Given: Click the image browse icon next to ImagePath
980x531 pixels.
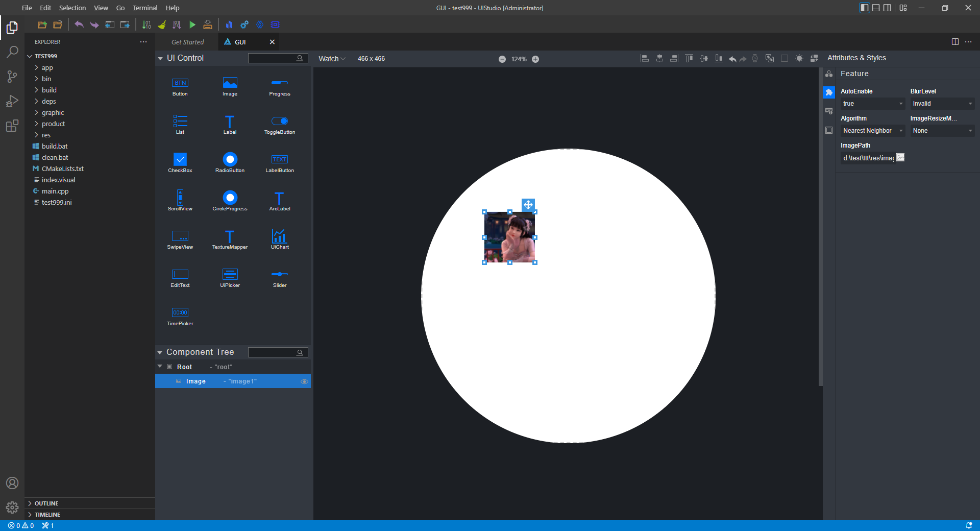Looking at the screenshot, I should [x=900, y=158].
